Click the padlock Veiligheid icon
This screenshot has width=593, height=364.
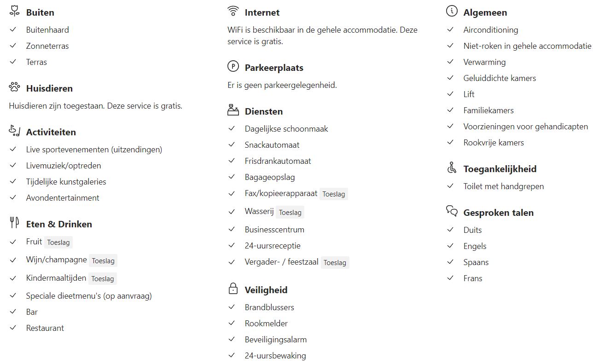coord(233,289)
